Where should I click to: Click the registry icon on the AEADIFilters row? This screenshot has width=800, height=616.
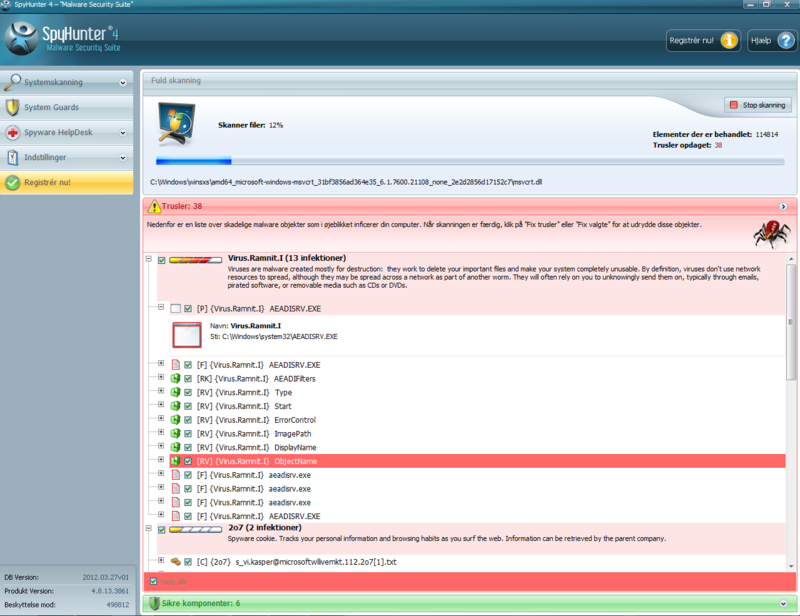click(176, 379)
